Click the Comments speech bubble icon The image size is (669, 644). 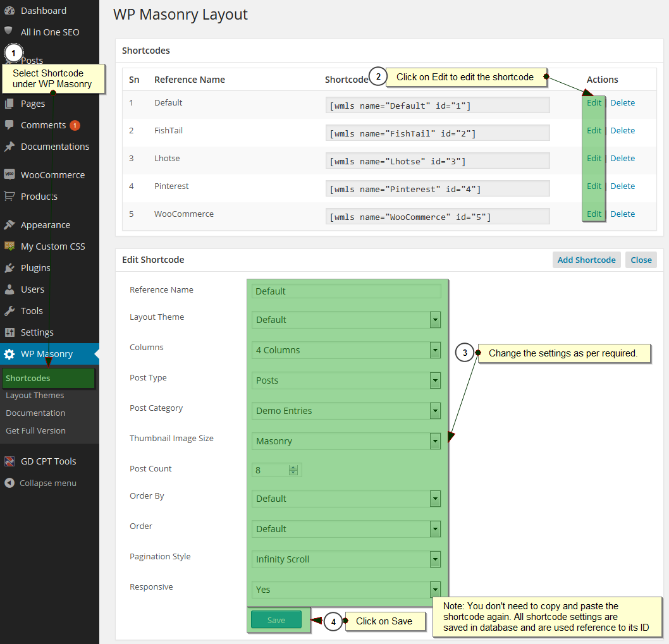pyautogui.click(x=9, y=125)
